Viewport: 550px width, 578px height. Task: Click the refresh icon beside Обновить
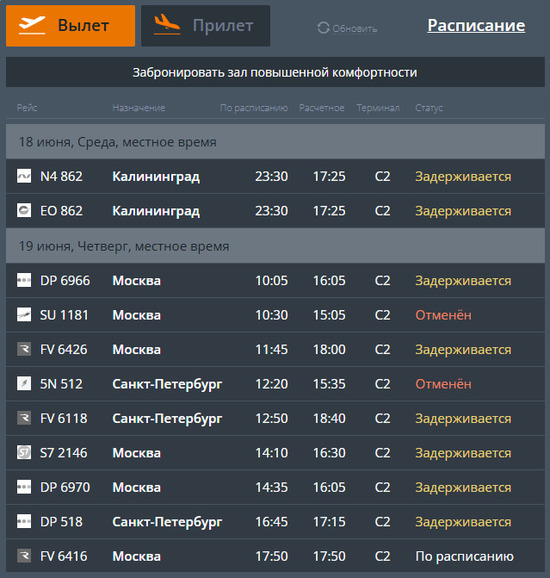click(x=323, y=28)
